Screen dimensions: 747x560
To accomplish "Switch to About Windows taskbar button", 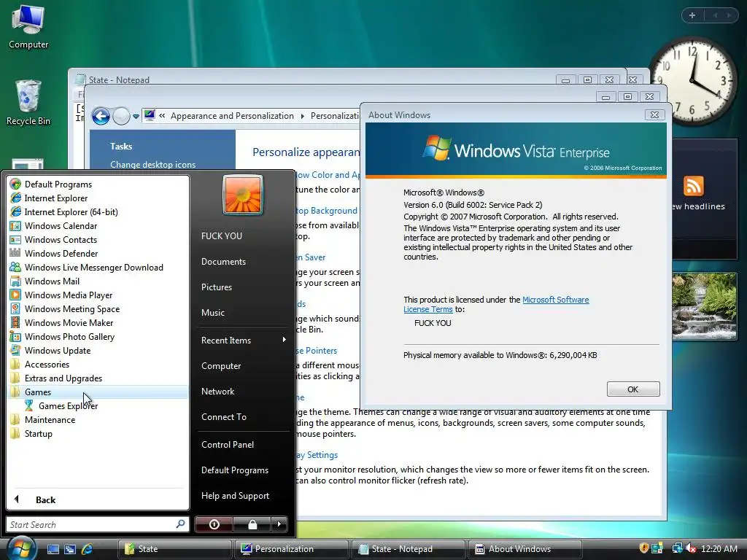I will click(x=525, y=549).
